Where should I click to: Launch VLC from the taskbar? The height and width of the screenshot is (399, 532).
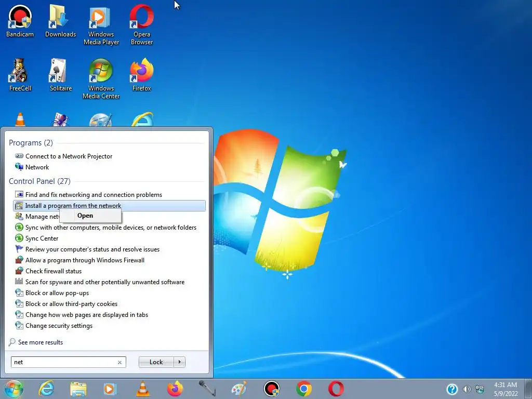pyautogui.click(x=143, y=389)
